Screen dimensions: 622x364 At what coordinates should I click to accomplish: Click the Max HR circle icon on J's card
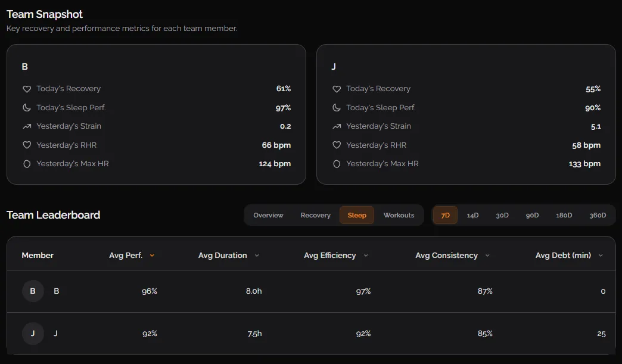337,163
